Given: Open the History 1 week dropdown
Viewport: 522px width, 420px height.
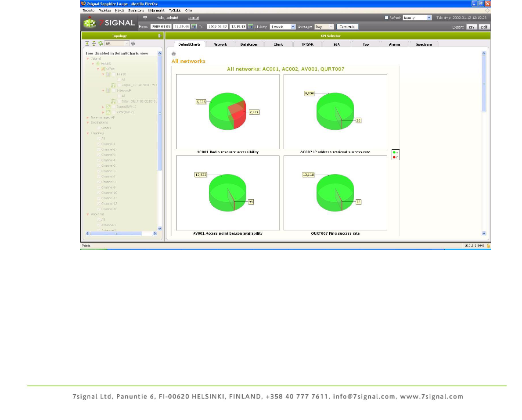Looking at the screenshot, I should click(283, 27).
